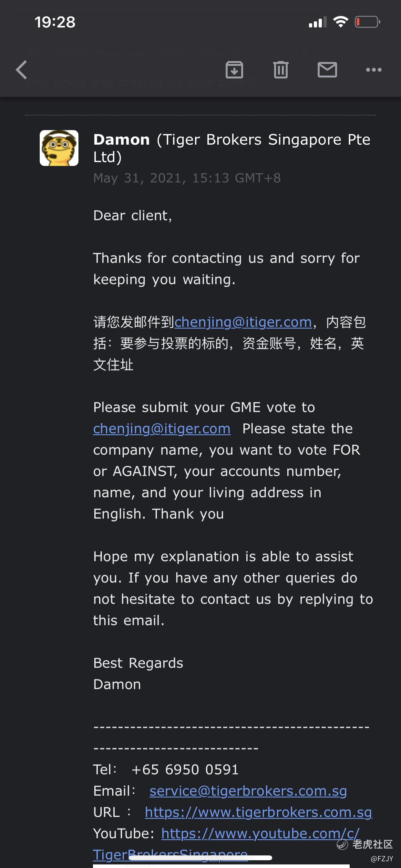401x868 pixels.
Task: Open chenjing@itiger.com link after GME vote text
Action: pyautogui.click(x=162, y=429)
